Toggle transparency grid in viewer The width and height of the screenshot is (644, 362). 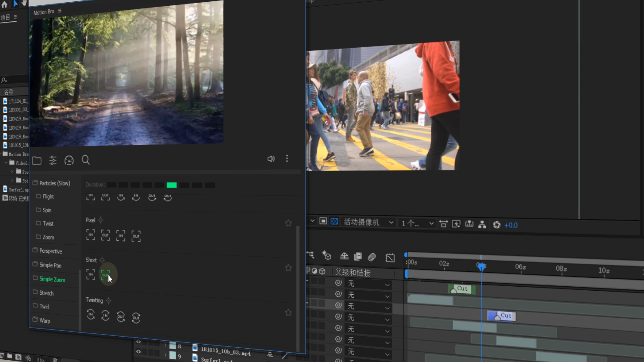[x=334, y=221]
